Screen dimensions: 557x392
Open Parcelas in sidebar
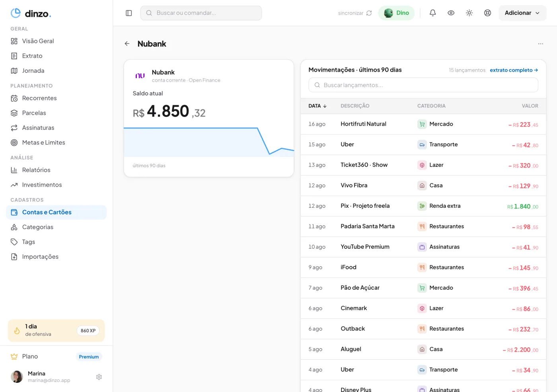point(56,113)
